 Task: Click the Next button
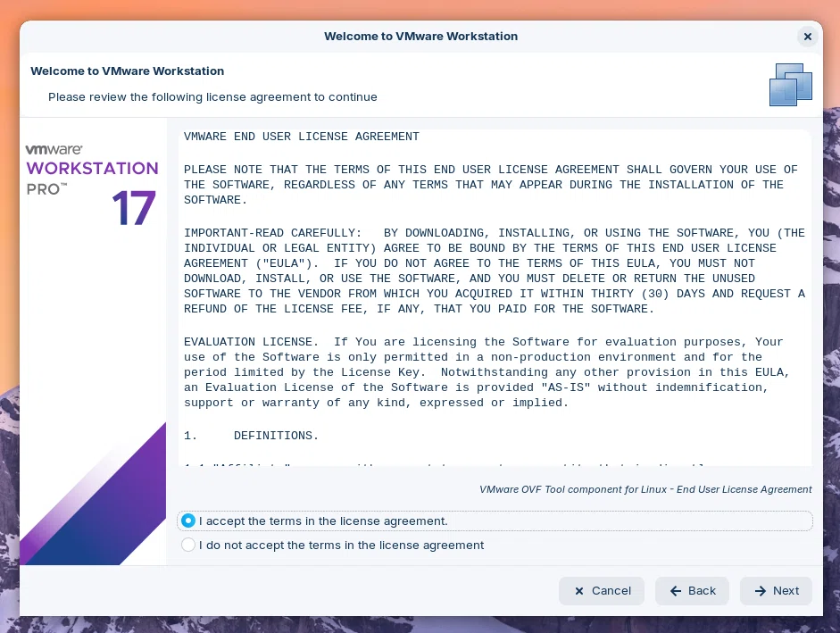pos(776,591)
